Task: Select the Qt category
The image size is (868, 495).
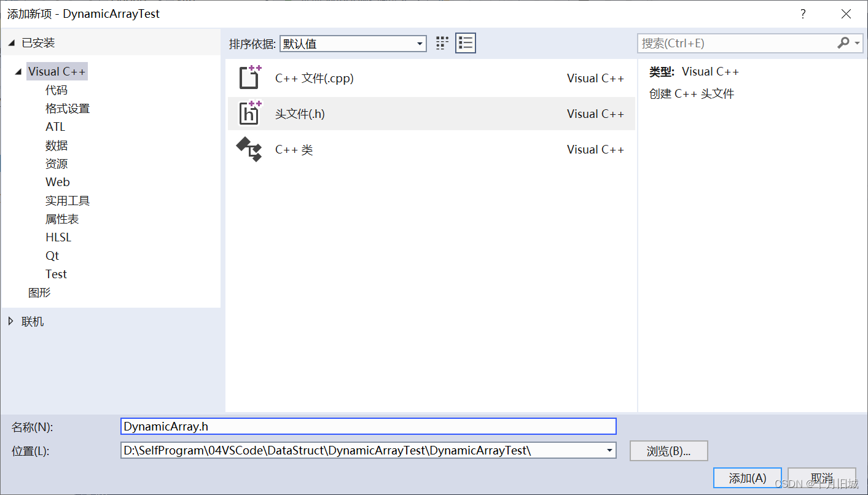Action: click(x=52, y=256)
